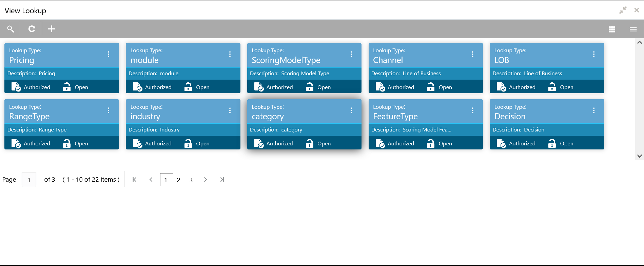This screenshot has height=266, width=644.
Task: Open industry card options menu
Action: 230,110
